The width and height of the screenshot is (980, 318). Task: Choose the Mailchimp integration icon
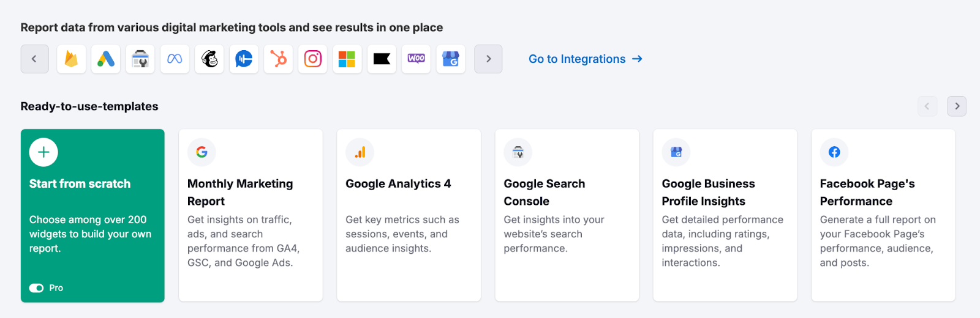point(209,59)
